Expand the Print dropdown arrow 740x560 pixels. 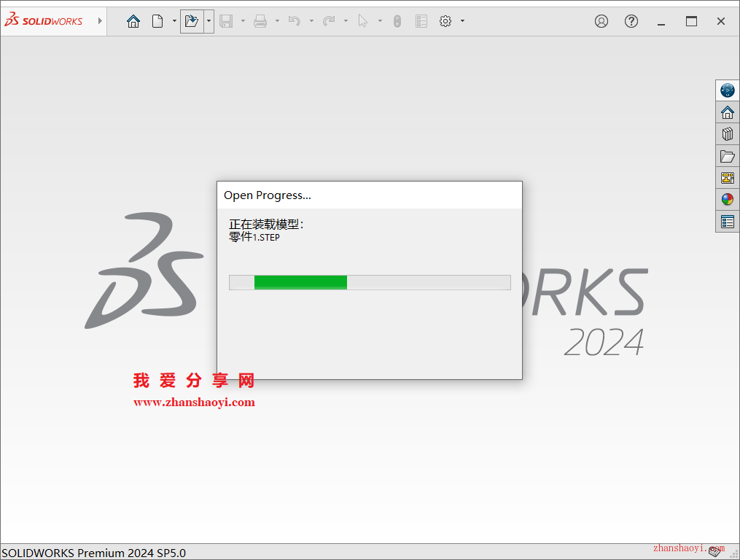[x=277, y=20]
